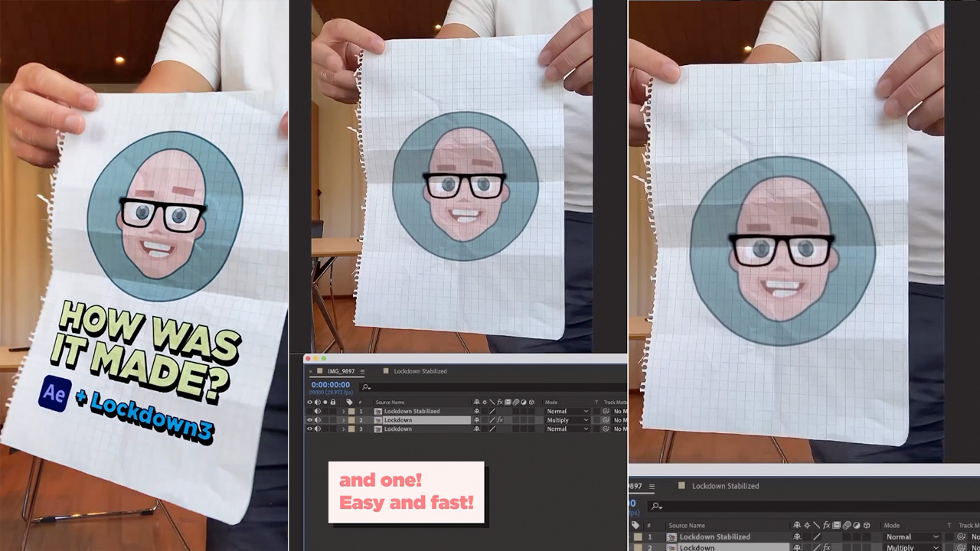Click Solo dot column header, middle timeline

pyautogui.click(x=325, y=402)
